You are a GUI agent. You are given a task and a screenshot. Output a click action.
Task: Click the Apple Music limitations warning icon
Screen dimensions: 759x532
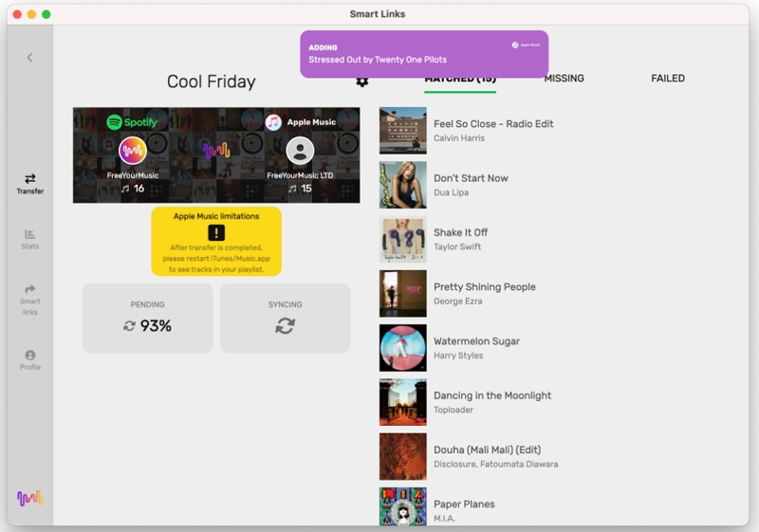point(216,232)
